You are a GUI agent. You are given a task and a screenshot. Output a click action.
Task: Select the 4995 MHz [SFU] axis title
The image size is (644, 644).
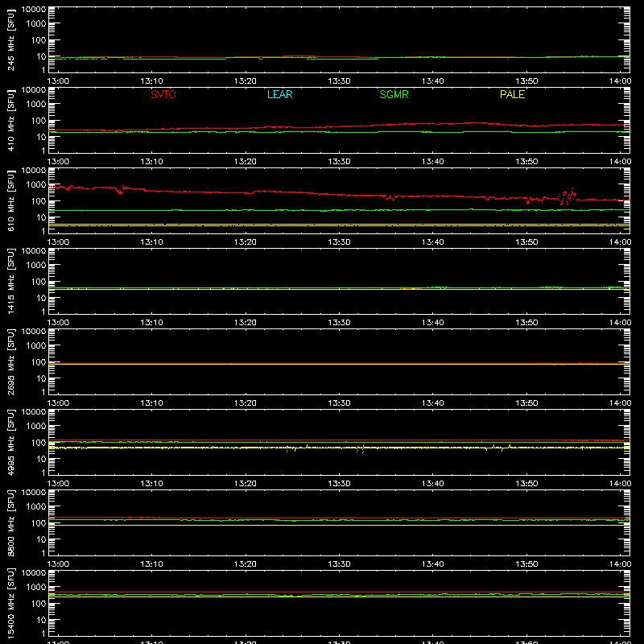pos(10,442)
